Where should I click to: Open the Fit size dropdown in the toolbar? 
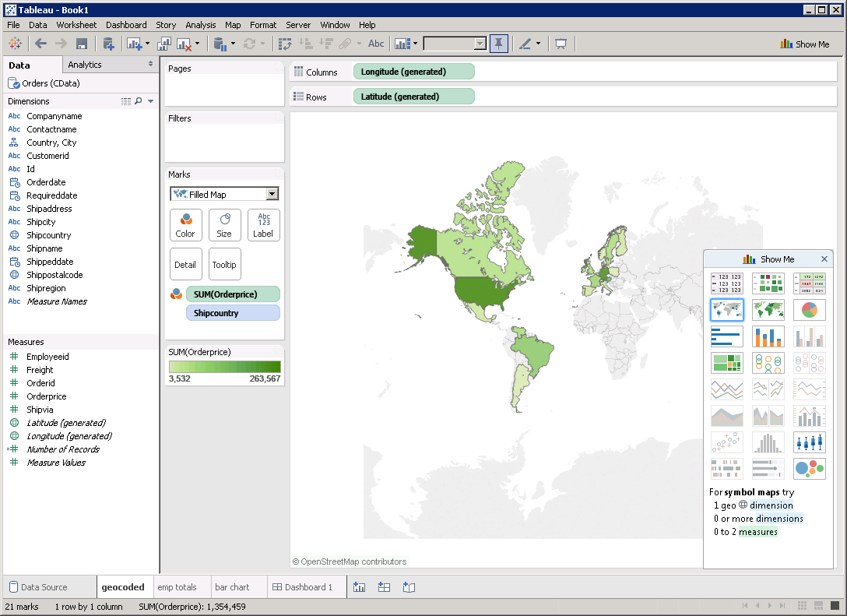(x=480, y=44)
